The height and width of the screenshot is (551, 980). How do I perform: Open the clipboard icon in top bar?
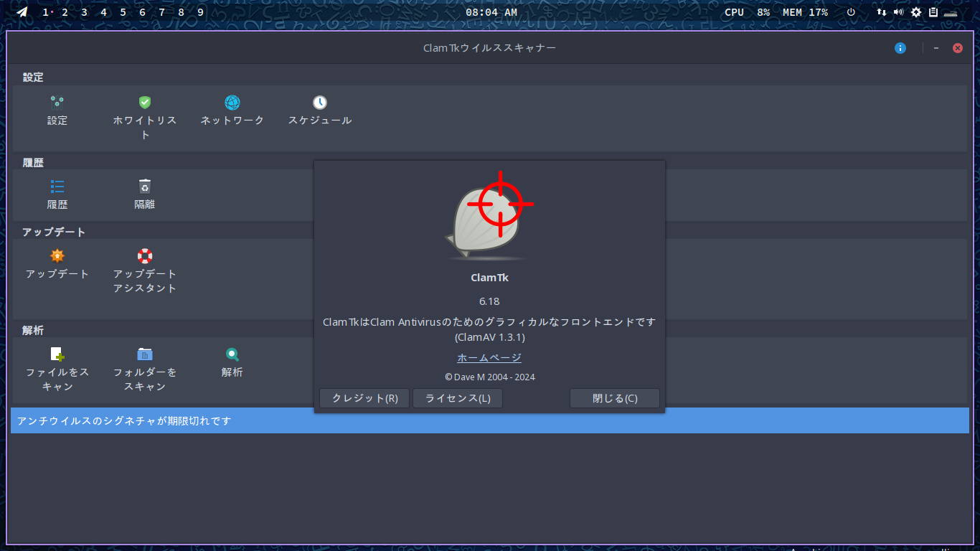[x=933, y=12]
